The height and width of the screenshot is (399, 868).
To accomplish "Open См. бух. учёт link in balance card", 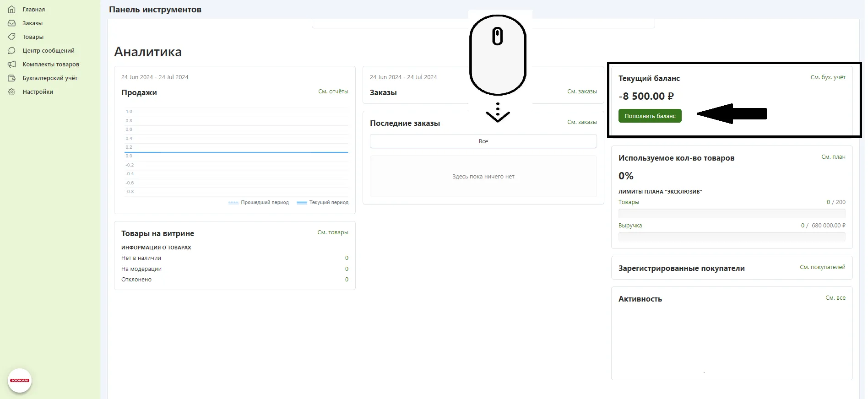I will [828, 77].
